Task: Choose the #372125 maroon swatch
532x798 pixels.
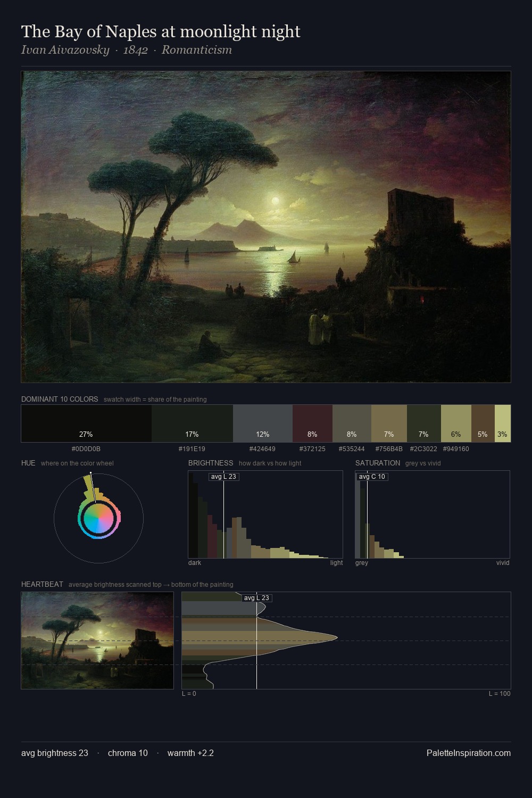Action: 312,423
